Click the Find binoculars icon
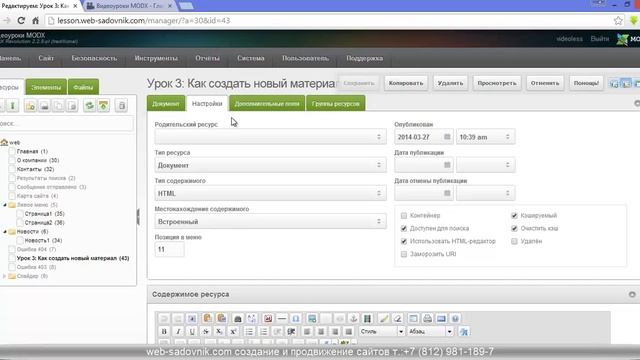 (238, 318)
